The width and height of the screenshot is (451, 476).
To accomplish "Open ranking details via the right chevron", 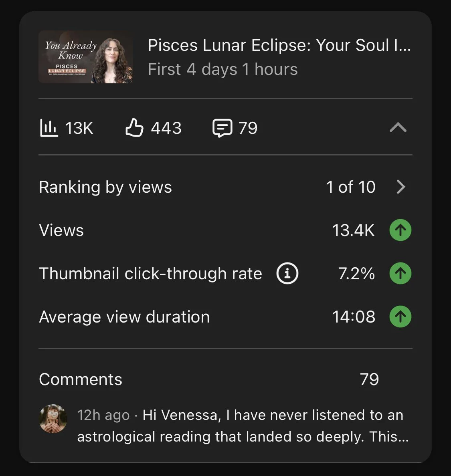I will pyautogui.click(x=401, y=187).
